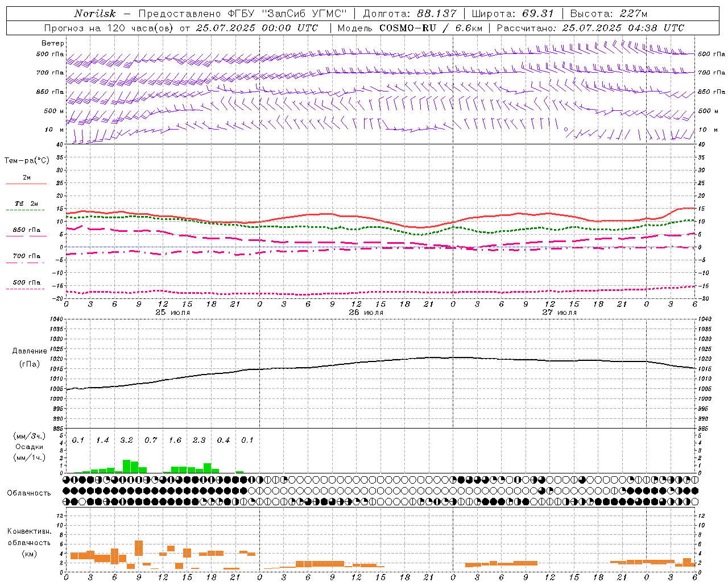Viewport: 728px width, 582px height.
Task: Click the Облачность row label
Action: tap(29, 493)
